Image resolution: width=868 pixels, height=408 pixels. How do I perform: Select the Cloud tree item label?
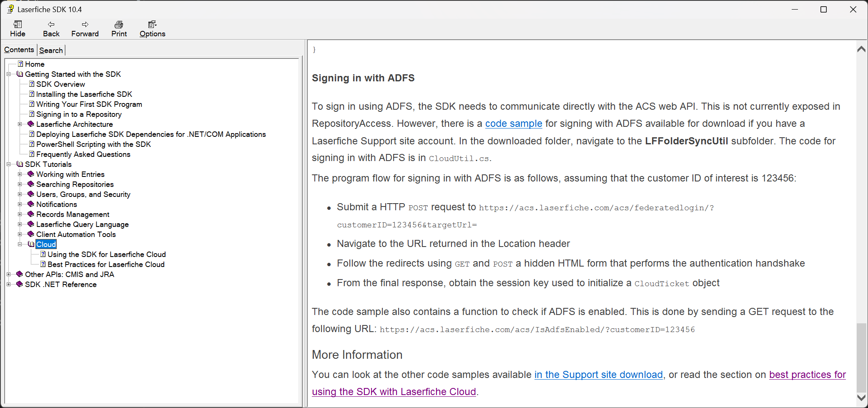pyautogui.click(x=46, y=244)
